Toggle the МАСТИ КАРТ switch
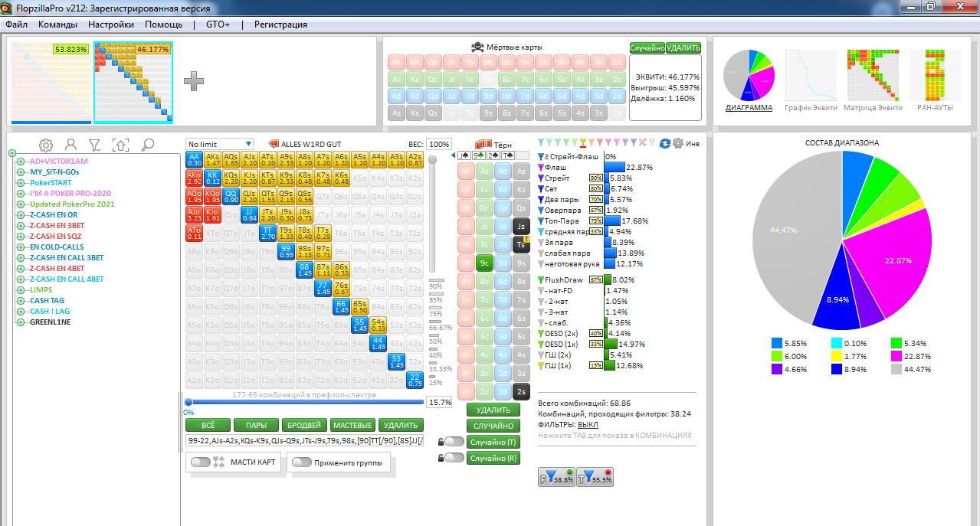This screenshot has height=526, width=980. coord(201,462)
